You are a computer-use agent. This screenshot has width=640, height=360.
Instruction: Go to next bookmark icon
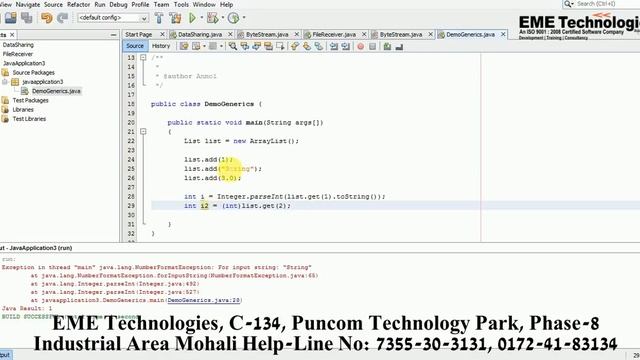coord(307,47)
